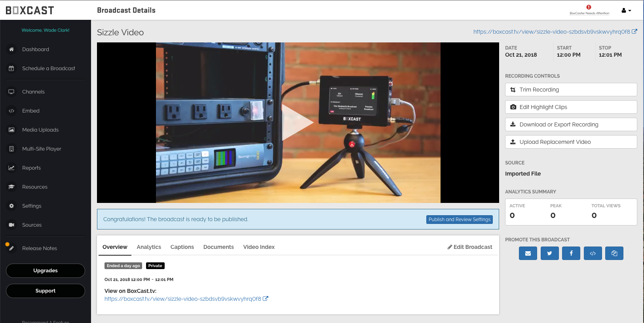Image resolution: width=644 pixels, height=323 pixels.
Task: Open Upload Replacement Video
Action: pos(570,142)
